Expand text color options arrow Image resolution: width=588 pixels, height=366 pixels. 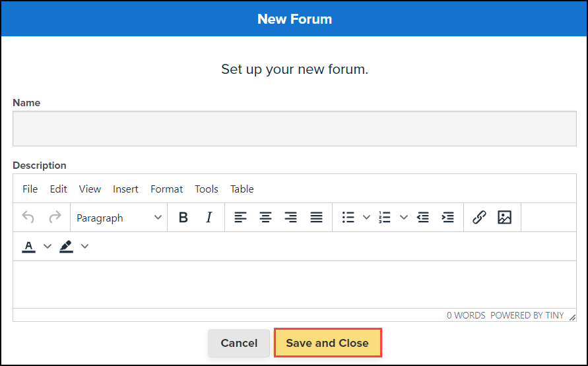(48, 247)
